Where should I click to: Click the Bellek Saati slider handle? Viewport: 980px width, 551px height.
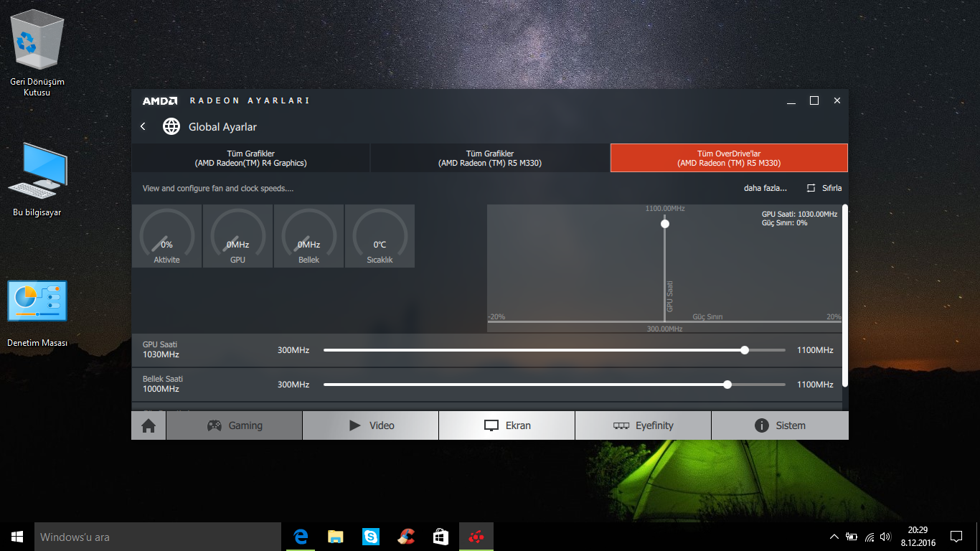tap(727, 385)
